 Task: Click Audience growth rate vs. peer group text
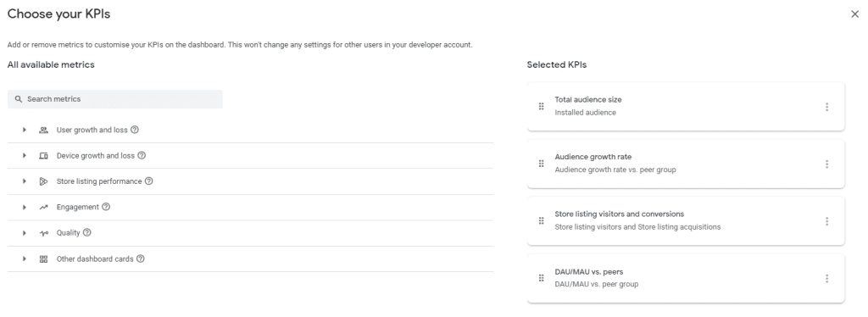click(x=615, y=170)
